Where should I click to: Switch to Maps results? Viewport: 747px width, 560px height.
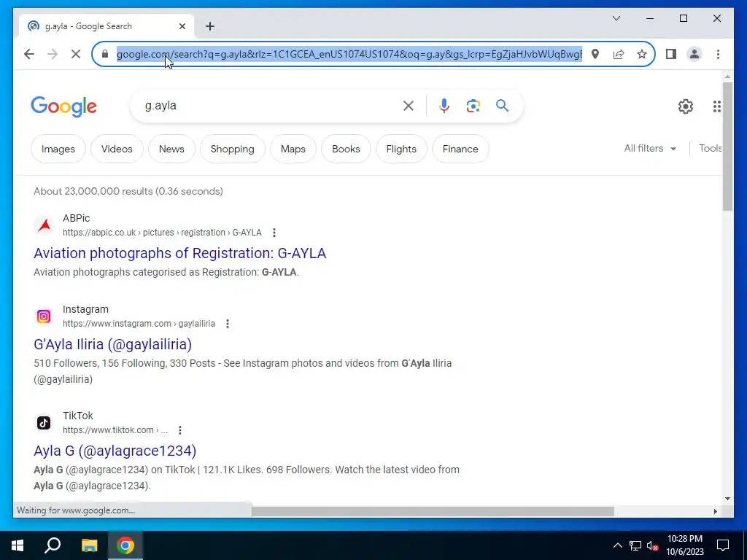(x=293, y=149)
